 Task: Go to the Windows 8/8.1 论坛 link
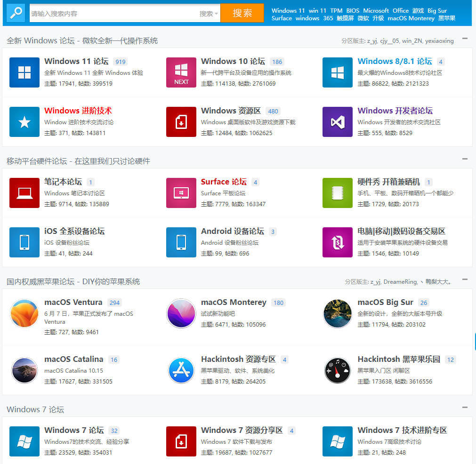pyautogui.click(x=395, y=61)
